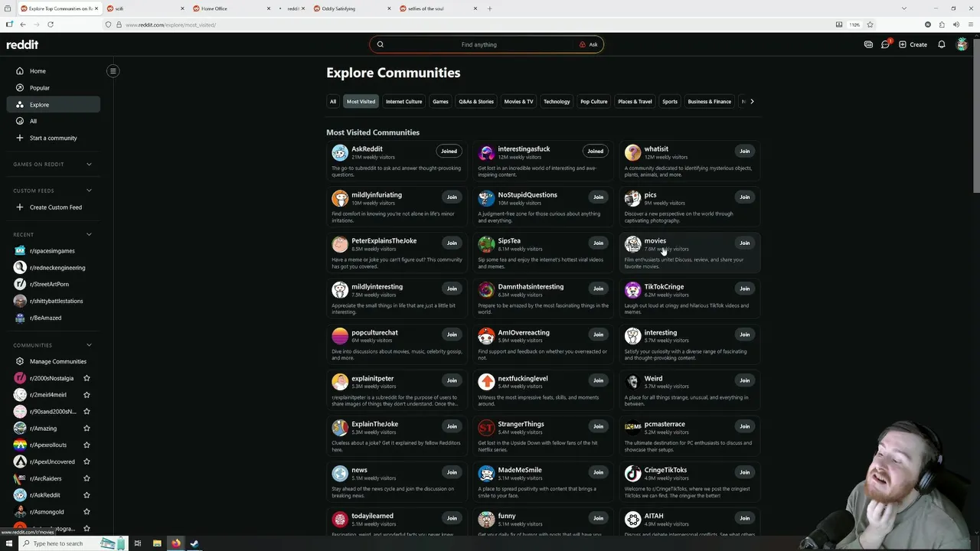
Task: Expand Games on Reddit section
Action: coord(89,165)
